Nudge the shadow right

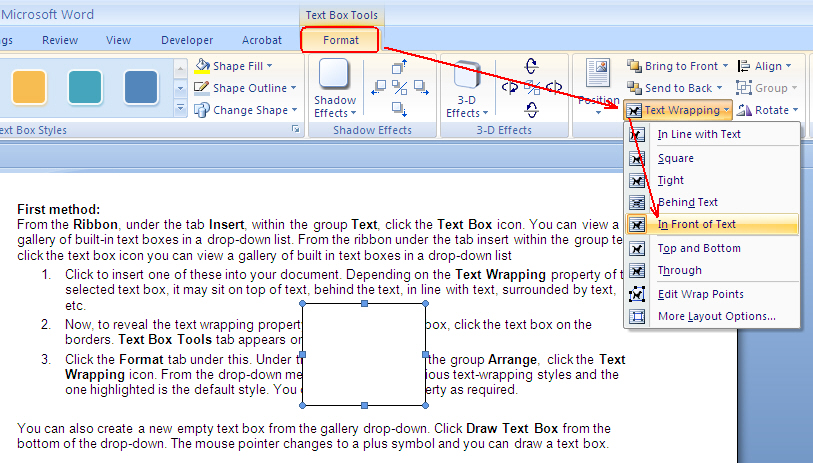pyautogui.click(x=420, y=87)
